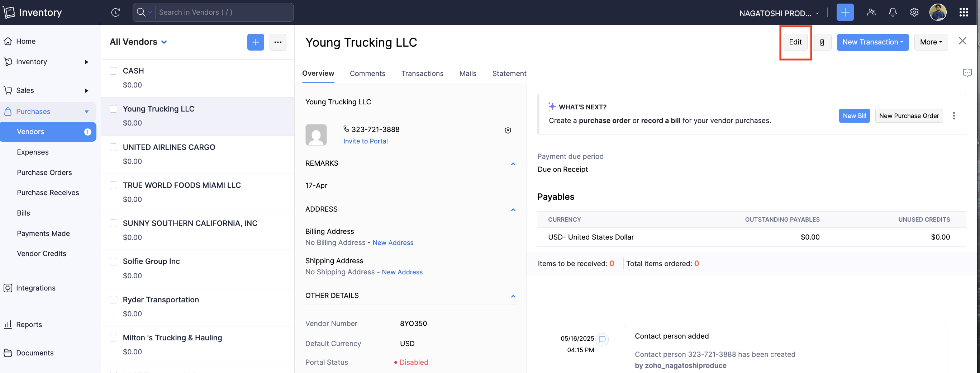
Task: Click the Invite to Portal link
Action: coord(365,141)
